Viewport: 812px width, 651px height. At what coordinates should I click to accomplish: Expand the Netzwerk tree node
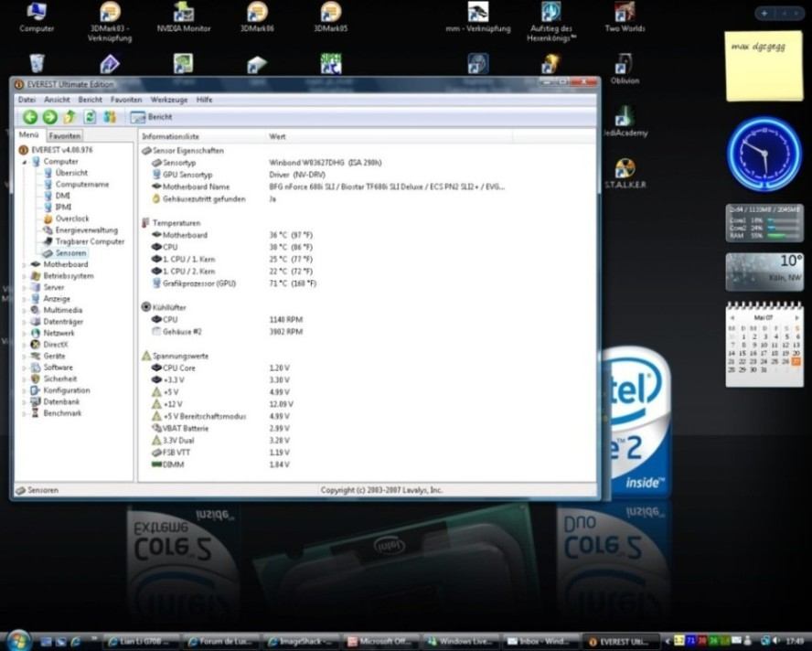point(25,333)
